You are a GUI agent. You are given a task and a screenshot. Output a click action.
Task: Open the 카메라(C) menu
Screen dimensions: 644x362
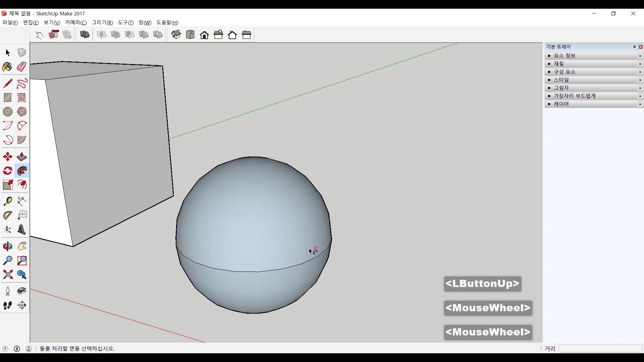click(x=76, y=22)
